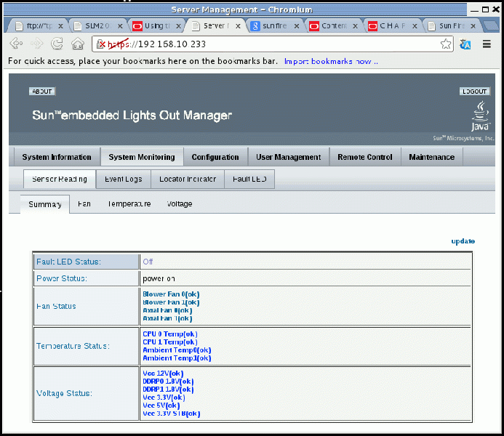Go to the browser home page icon
The image size is (504, 436).
click(78, 44)
